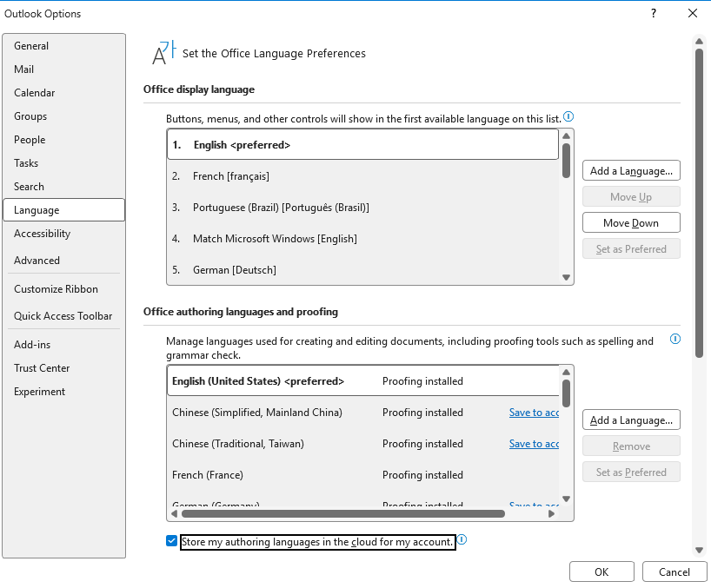Image resolution: width=711 pixels, height=588 pixels.
Task: Click the authoring list horizontal scrollbar thumb
Action: 343,513
